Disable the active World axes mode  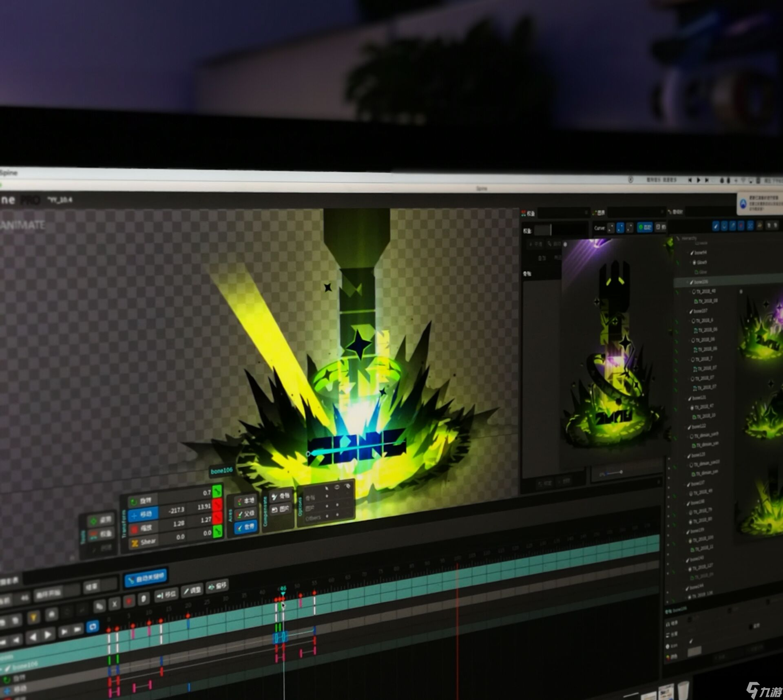click(x=246, y=527)
